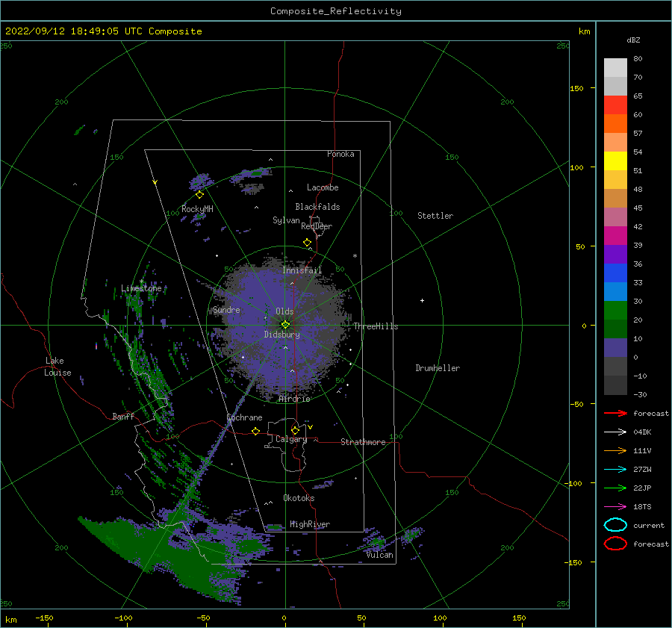Click the Sundre town label
The height and width of the screenshot is (628, 672).
(226, 310)
